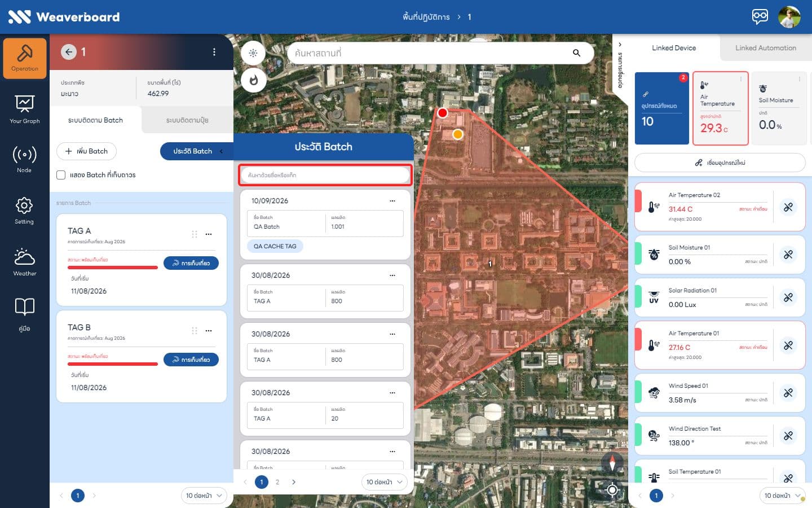Unlink the Soil Moisture 01 device
The width and height of the screenshot is (812, 508).
[788, 255]
